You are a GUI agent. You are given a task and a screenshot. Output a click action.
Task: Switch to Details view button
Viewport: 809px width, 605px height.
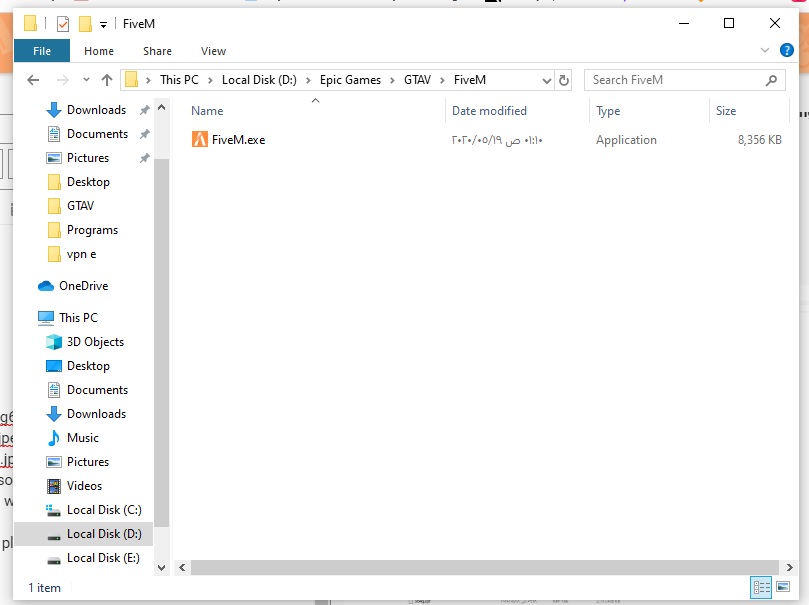point(761,588)
